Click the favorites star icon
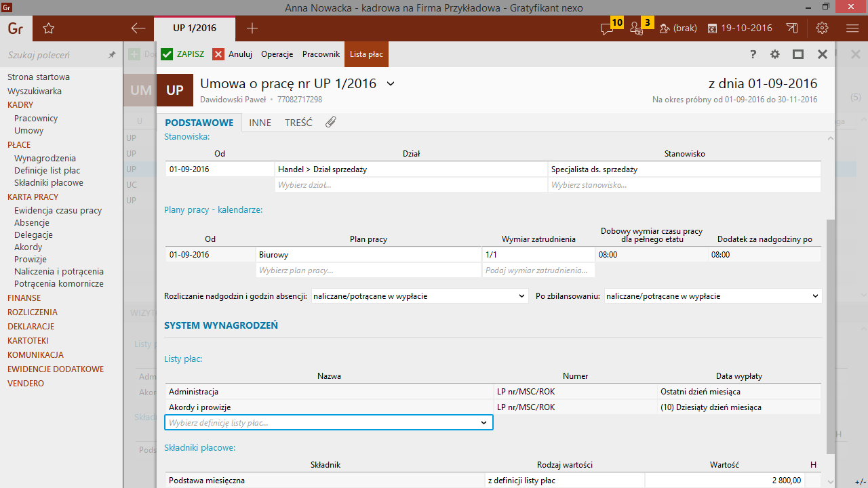This screenshot has width=868, height=488. tap(48, 28)
